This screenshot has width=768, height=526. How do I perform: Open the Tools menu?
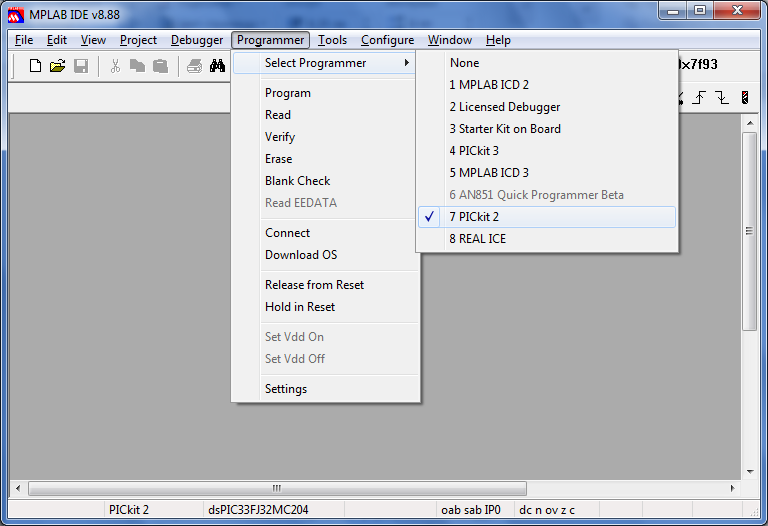tap(332, 40)
